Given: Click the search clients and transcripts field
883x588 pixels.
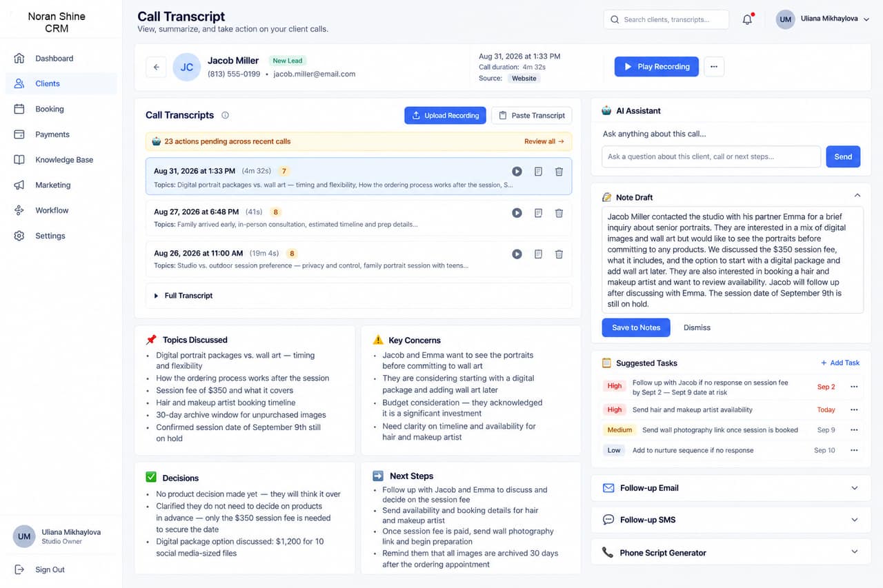Looking at the screenshot, I should coord(666,19).
